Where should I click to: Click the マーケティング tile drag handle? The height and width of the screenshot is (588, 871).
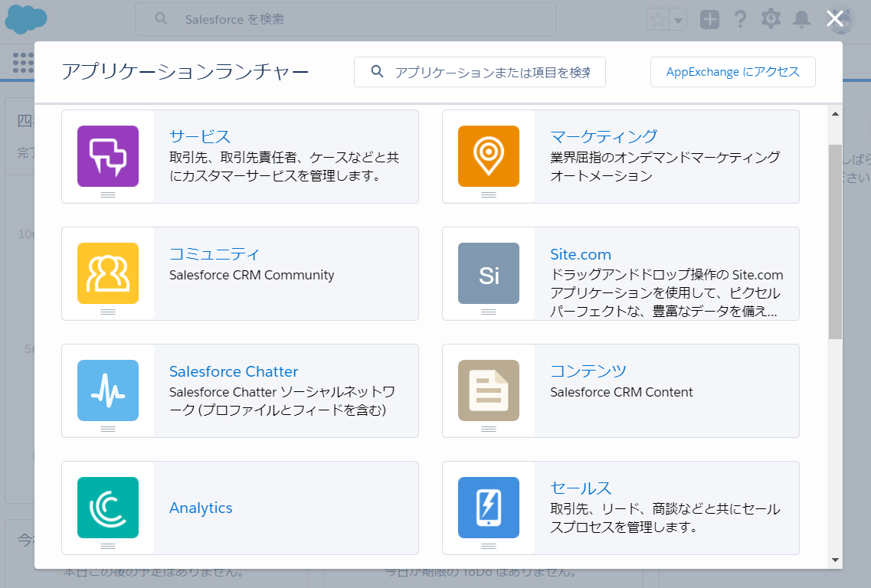489,195
